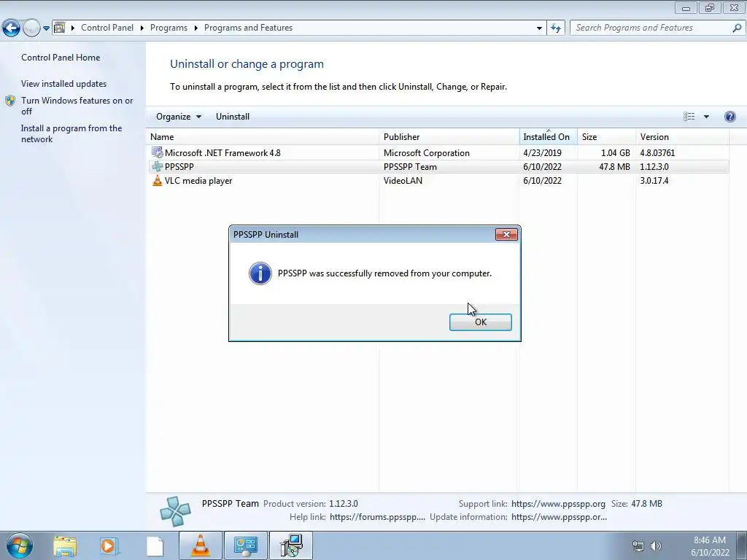Image resolution: width=747 pixels, height=560 pixels.
Task: Open Turn Windows features on or off
Action: (77, 106)
